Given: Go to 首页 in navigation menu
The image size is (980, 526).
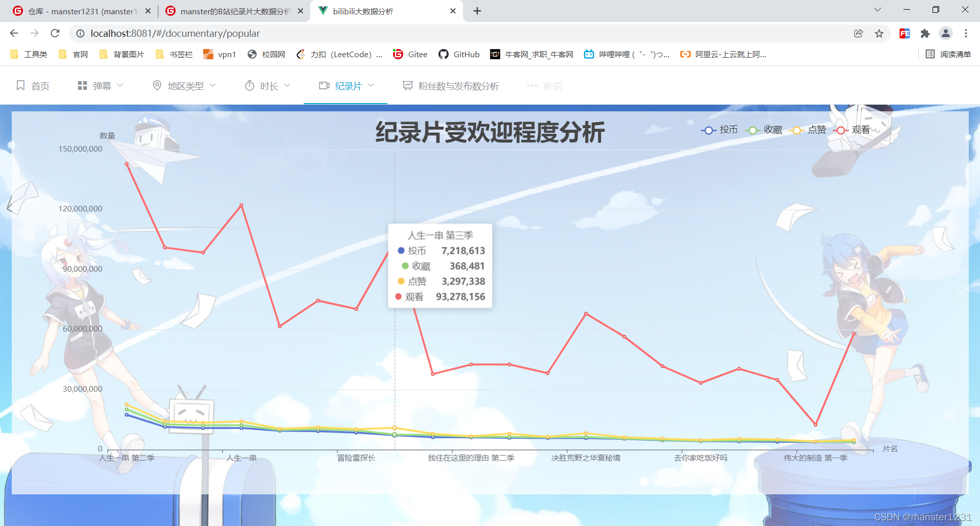Looking at the screenshot, I should (33, 86).
